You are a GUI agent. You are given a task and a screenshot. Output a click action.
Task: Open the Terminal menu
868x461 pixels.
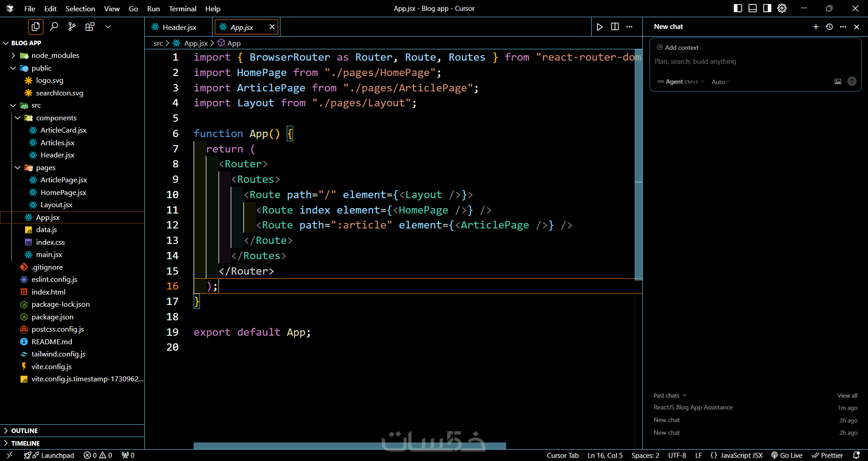pos(183,9)
